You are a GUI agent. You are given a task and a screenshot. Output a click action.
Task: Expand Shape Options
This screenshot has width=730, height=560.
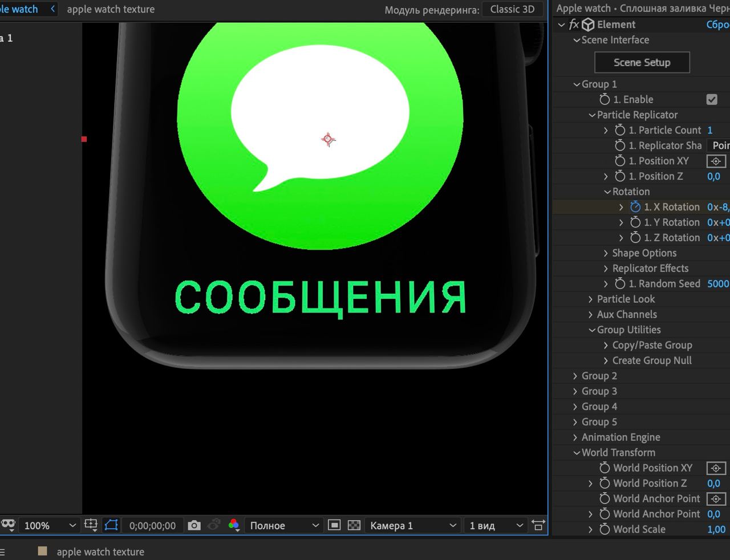pyautogui.click(x=606, y=253)
